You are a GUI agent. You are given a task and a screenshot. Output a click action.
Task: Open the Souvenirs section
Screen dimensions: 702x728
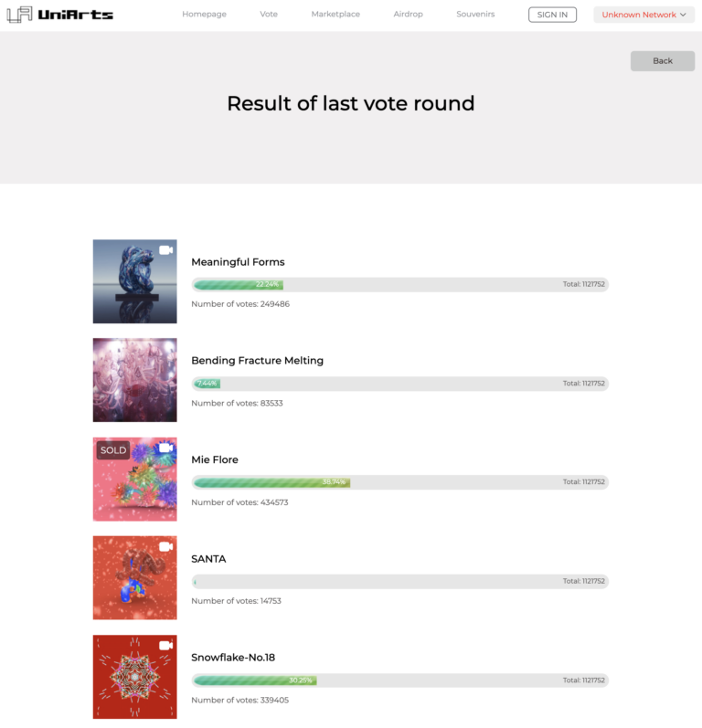[475, 15]
